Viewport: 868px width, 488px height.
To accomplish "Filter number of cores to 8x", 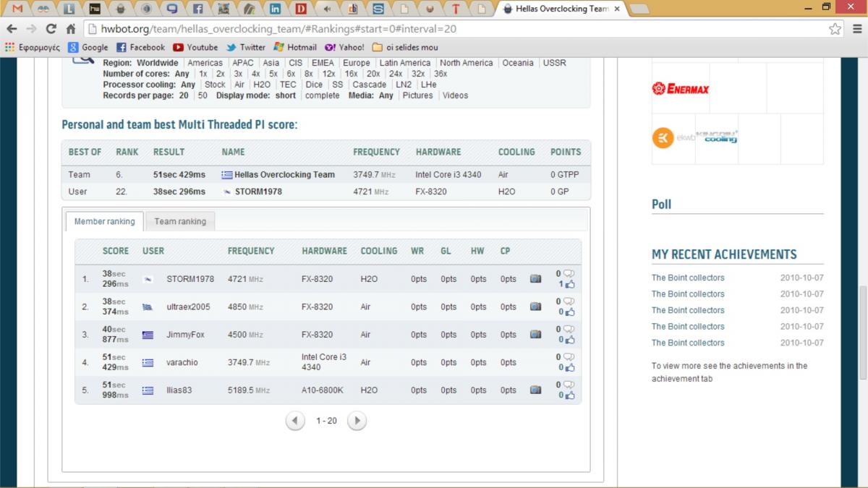I will tap(309, 74).
